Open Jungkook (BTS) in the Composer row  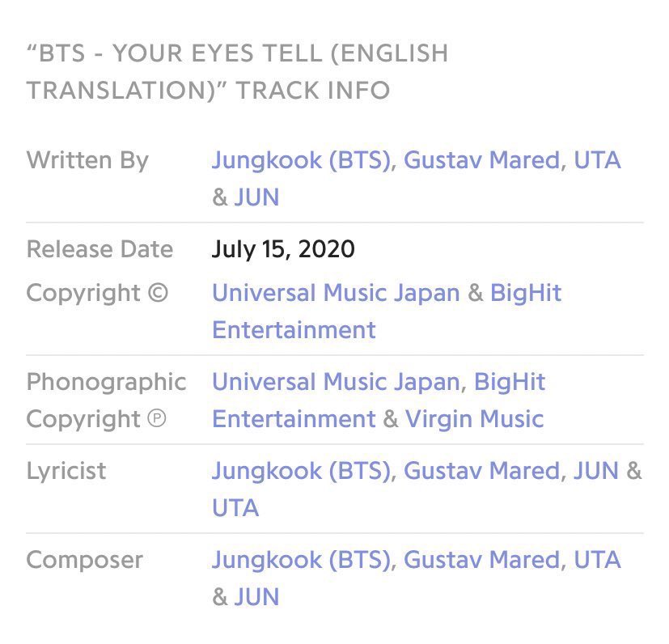click(302, 560)
